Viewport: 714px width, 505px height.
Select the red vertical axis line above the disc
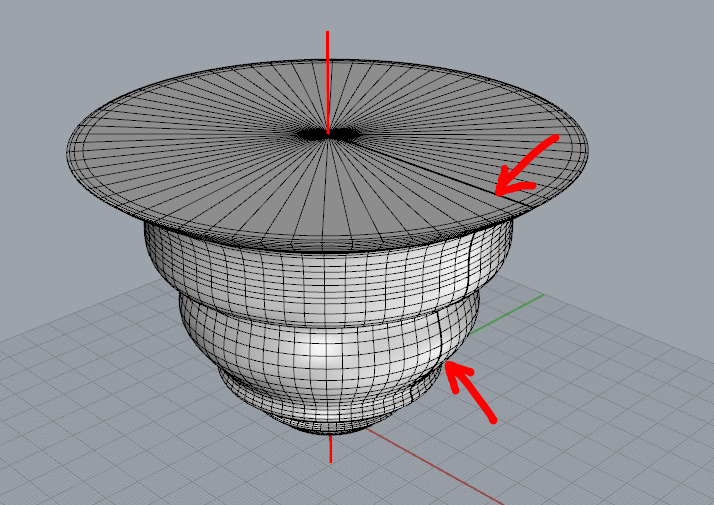(327, 82)
